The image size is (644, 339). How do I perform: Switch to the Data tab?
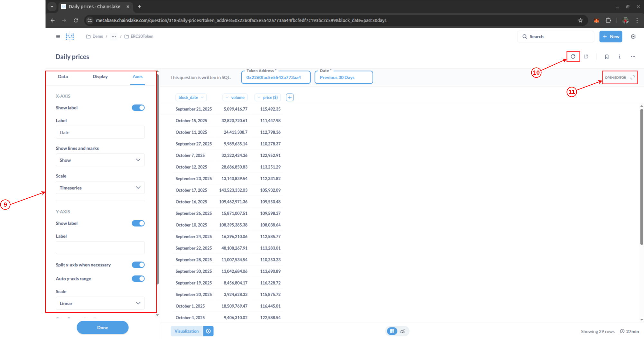click(63, 77)
